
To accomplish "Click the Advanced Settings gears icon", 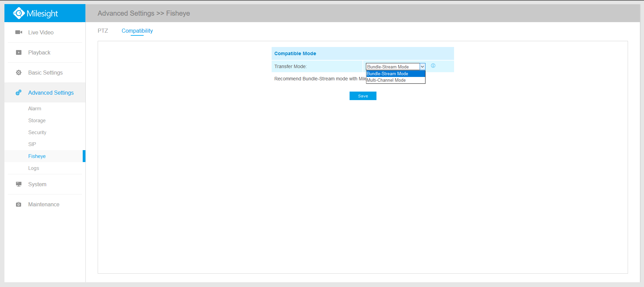I will (x=19, y=93).
